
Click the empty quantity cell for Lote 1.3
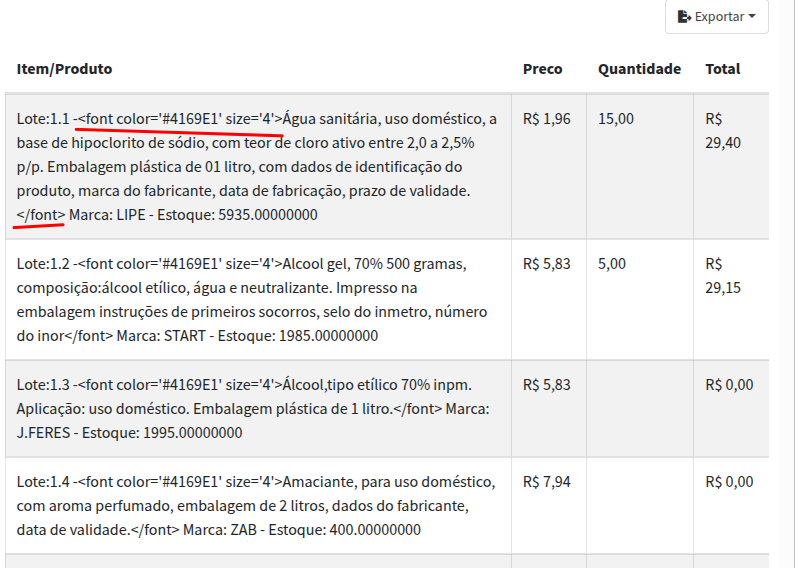click(x=639, y=409)
